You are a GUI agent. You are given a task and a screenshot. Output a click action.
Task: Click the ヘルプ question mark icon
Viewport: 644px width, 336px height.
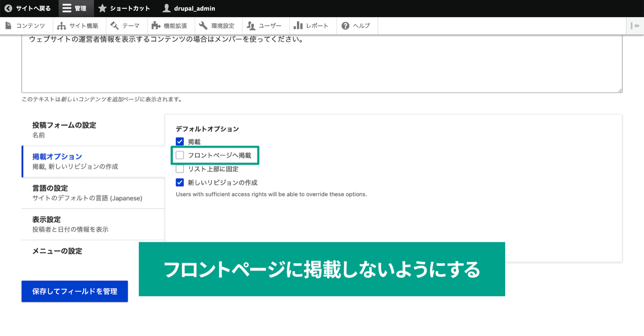pyautogui.click(x=345, y=26)
